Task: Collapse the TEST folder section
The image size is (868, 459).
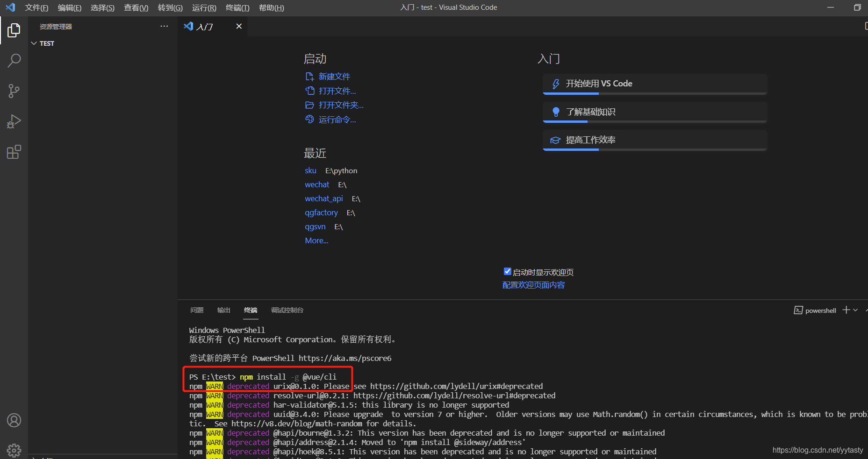Action: [x=34, y=43]
